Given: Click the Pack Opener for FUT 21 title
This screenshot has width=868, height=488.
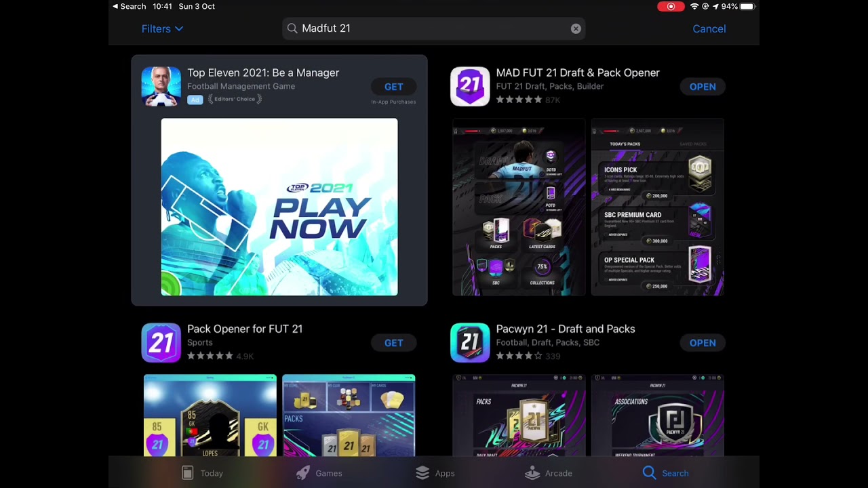Looking at the screenshot, I should 245,329.
